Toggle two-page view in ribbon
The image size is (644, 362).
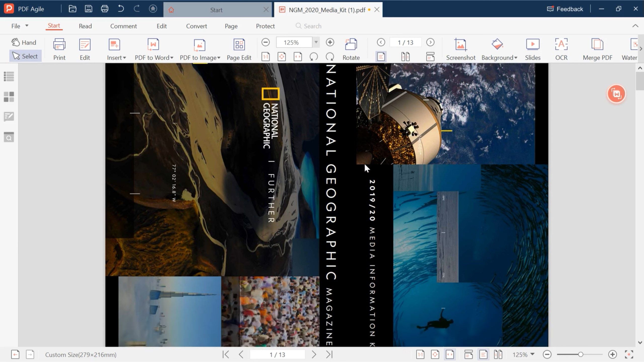point(405,57)
